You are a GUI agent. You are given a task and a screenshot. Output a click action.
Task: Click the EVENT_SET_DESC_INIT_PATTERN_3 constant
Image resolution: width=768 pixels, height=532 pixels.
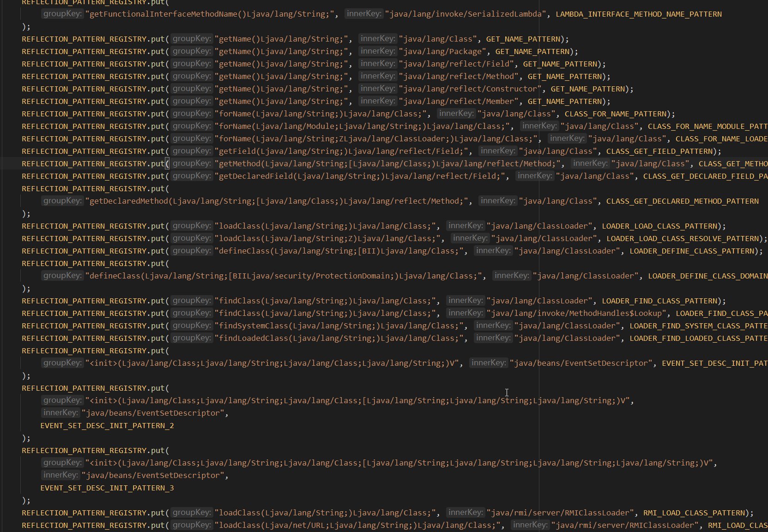point(107,488)
